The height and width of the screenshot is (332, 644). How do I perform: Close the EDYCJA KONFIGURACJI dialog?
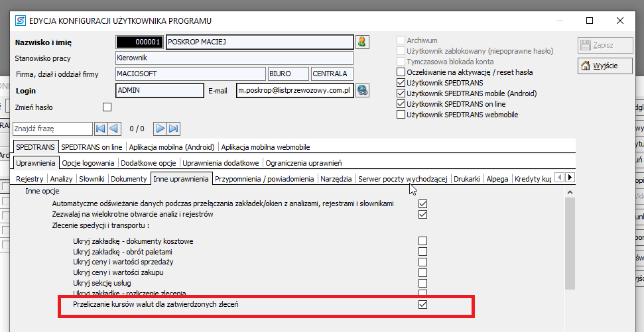pyautogui.click(x=619, y=21)
